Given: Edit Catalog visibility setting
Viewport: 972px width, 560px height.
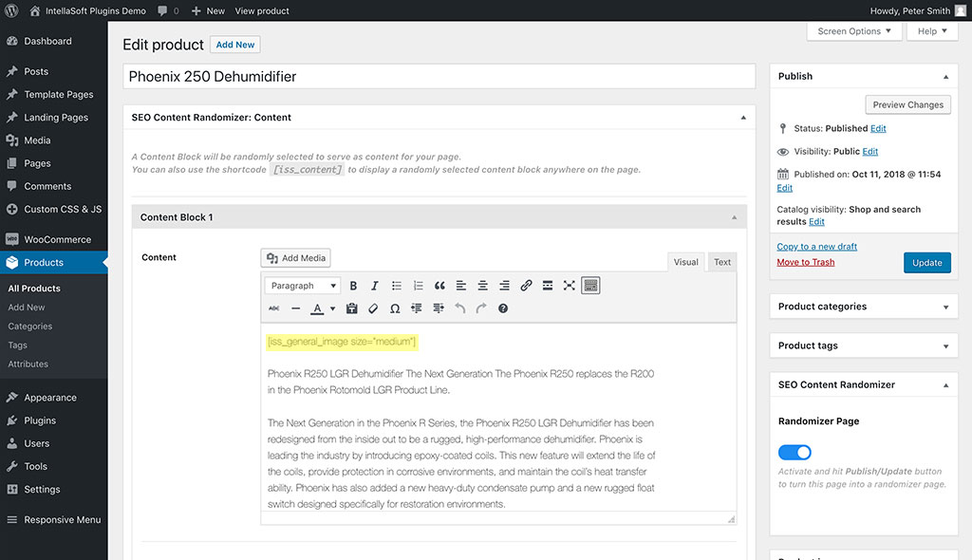Looking at the screenshot, I should pyautogui.click(x=816, y=221).
